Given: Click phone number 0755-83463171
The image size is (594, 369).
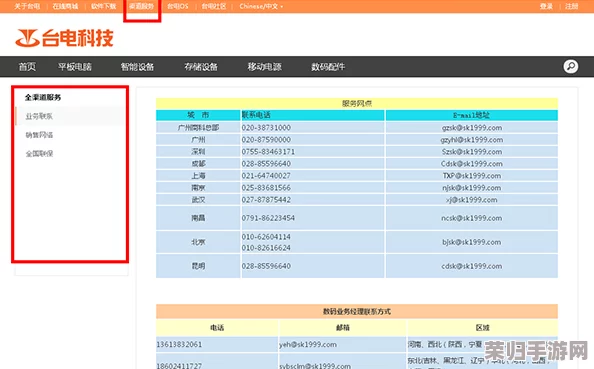Looking at the screenshot, I should (x=268, y=152).
